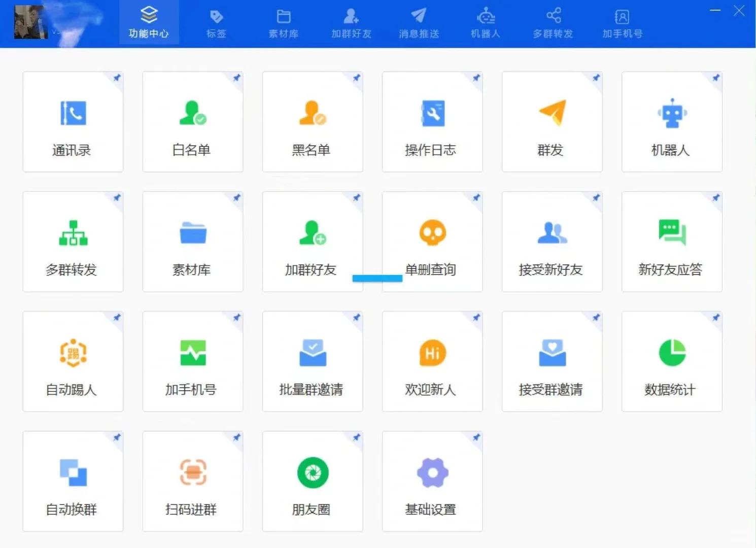The image size is (756, 548).
Task: Open the 素材库 material library card
Action: click(193, 242)
